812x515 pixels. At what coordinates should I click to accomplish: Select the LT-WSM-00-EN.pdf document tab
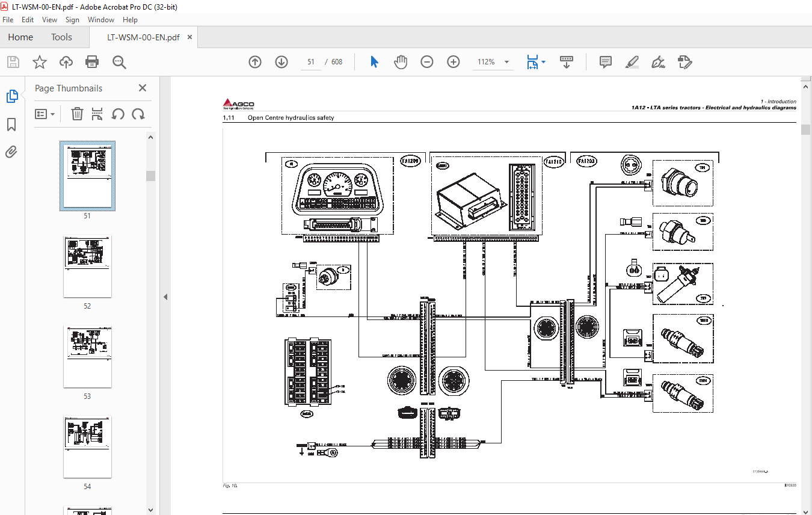143,37
